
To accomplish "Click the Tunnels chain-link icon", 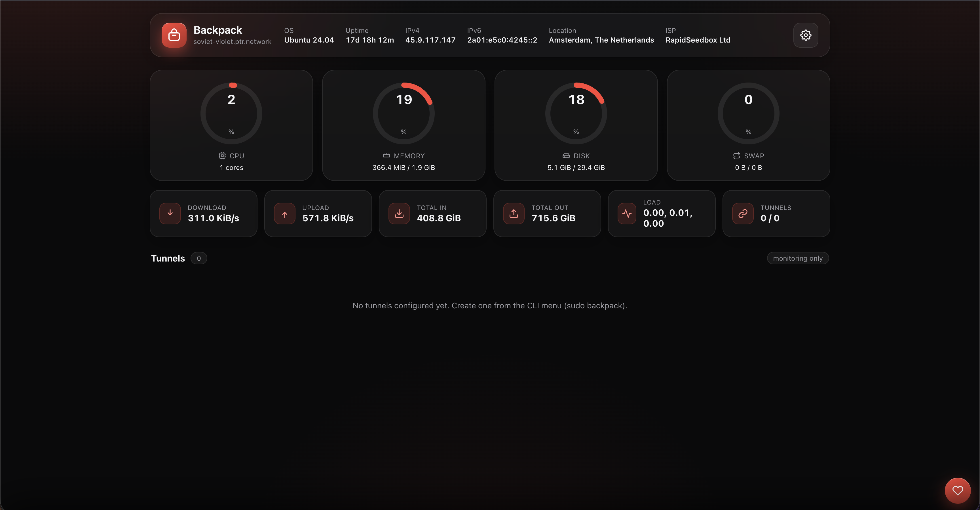I will click(x=743, y=214).
